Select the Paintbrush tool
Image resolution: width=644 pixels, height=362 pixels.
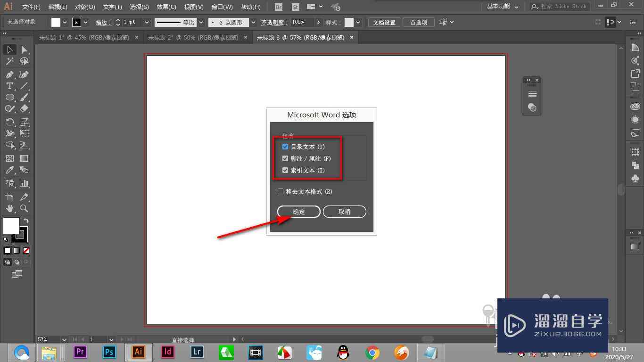pos(24,97)
